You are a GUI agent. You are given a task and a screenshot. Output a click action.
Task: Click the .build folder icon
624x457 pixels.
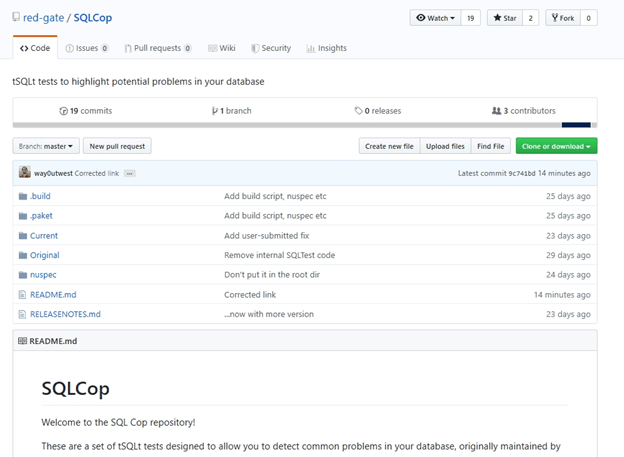coord(22,196)
